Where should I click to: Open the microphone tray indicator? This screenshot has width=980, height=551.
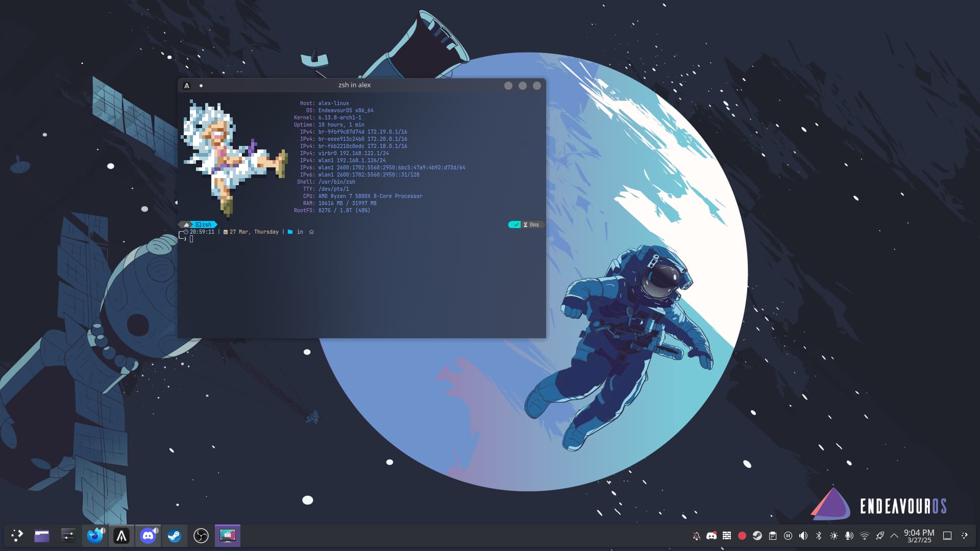849,536
